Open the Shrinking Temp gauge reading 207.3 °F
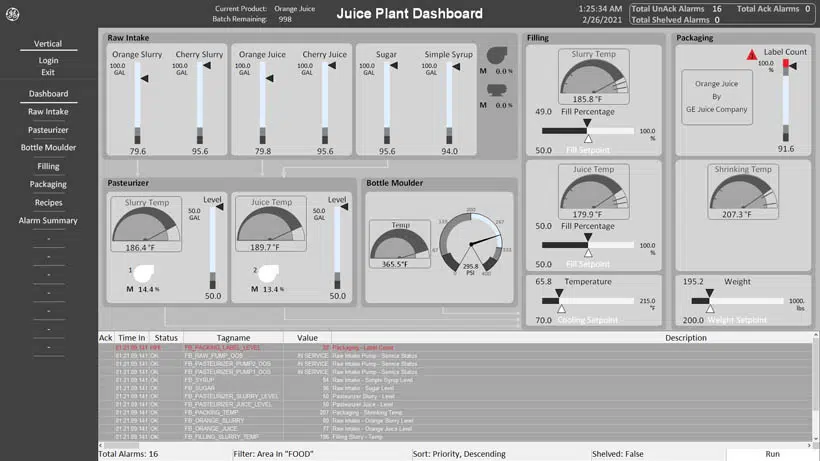Viewport: 820px width, 461px height. click(x=743, y=192)
